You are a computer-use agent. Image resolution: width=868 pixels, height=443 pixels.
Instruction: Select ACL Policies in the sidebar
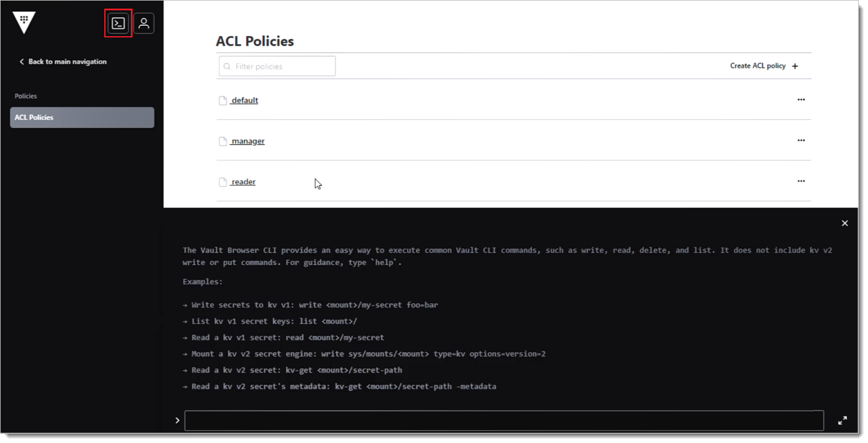[x=82, y=117]
